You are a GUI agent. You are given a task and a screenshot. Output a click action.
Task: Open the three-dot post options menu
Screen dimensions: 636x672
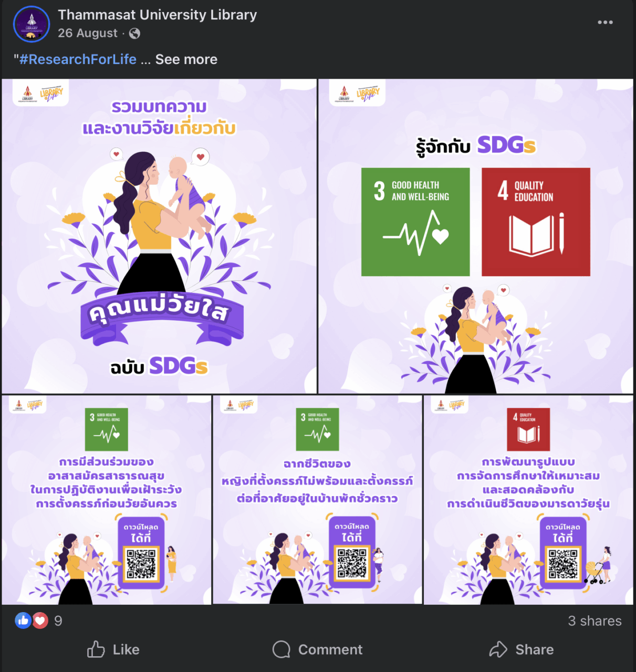point(605,22)
